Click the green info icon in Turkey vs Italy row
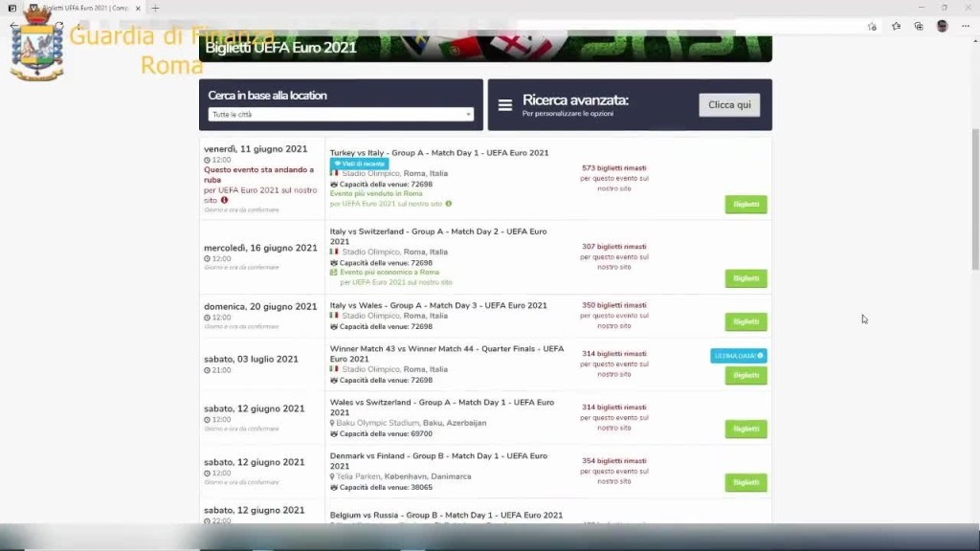This screenshot has width=980, height=551. click(x=448, y=204)
